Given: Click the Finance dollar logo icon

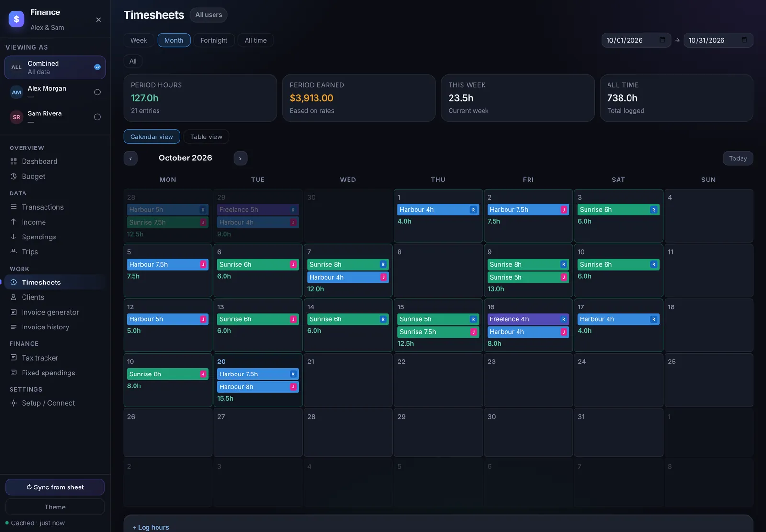Looking at the screenshot, I should click(x=16, y=19).
